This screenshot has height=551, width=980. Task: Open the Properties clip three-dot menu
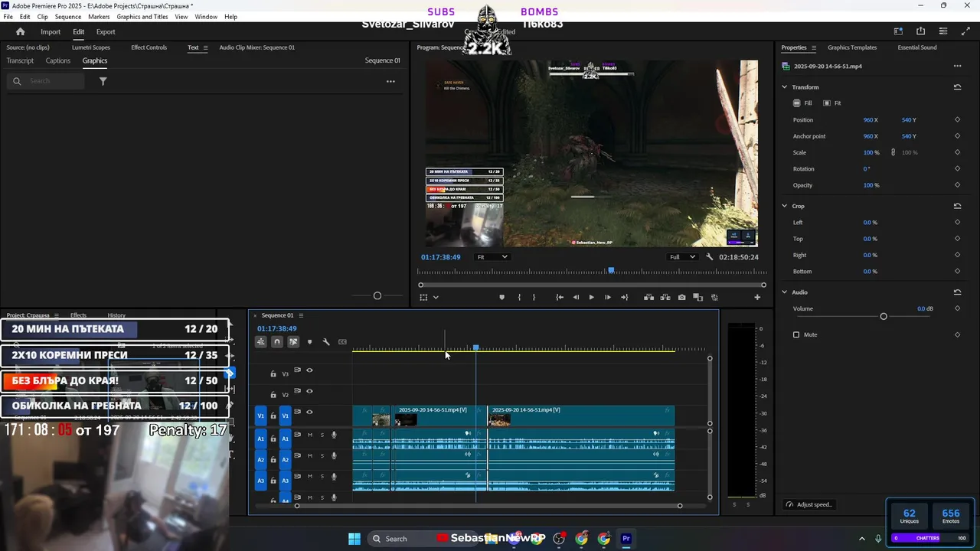tap(957, 66)
